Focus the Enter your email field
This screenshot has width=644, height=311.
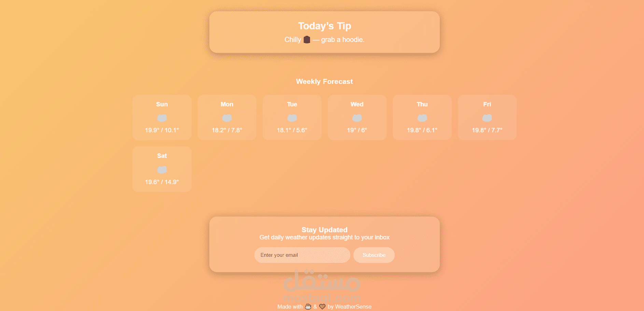[302, 255]
